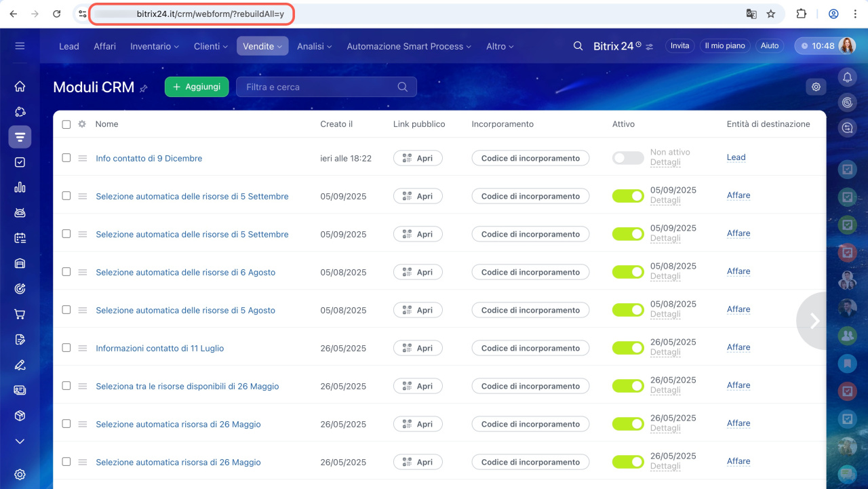Click the search magnifier beside Bitrix 24
868x489 pixels.
pos(578,46)
